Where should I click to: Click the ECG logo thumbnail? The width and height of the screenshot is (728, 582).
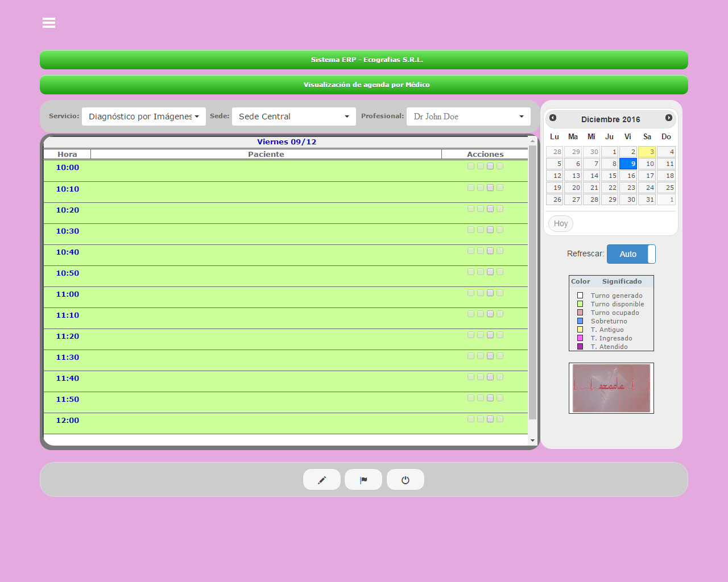[611, 388]
